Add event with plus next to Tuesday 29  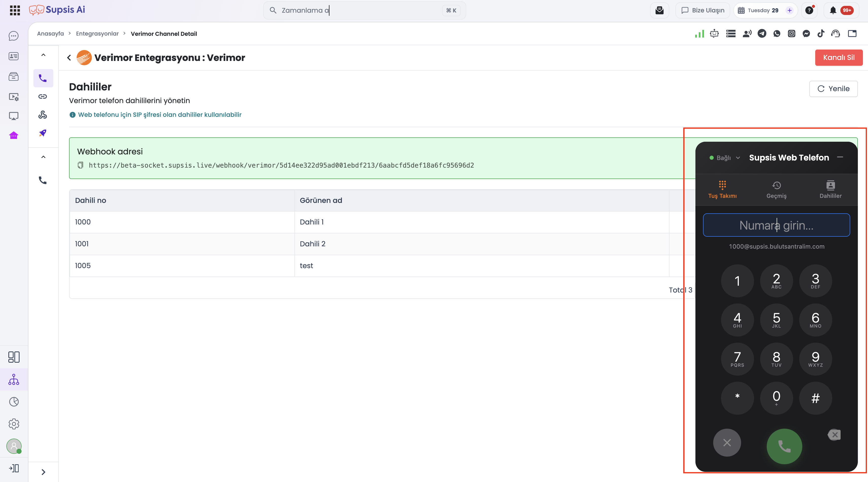(x=790, y=10)
